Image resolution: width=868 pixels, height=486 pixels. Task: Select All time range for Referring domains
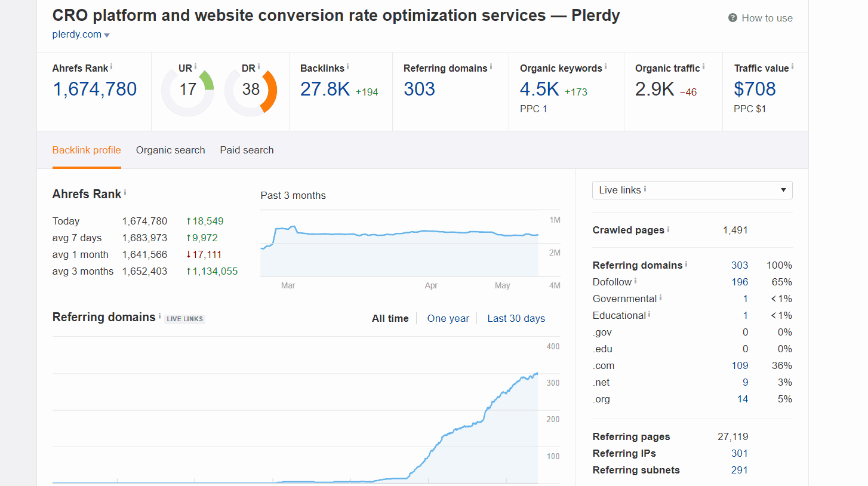(x=390, y=319)
